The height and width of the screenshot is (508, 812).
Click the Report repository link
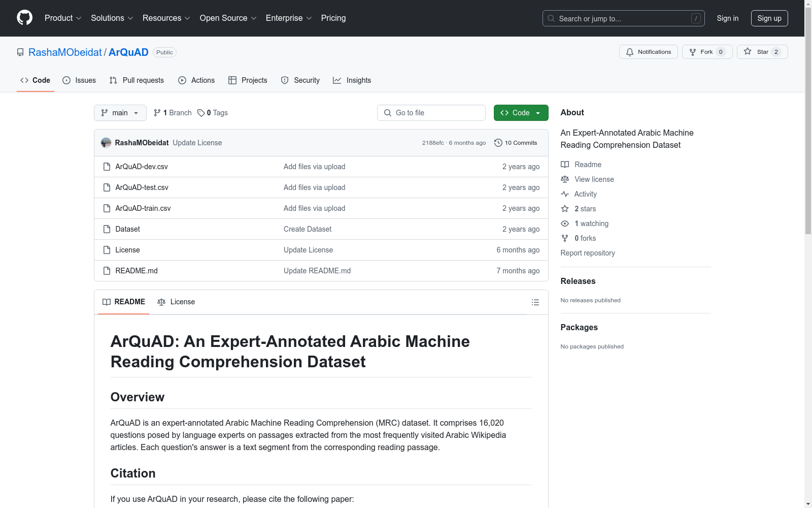point(588,253)
